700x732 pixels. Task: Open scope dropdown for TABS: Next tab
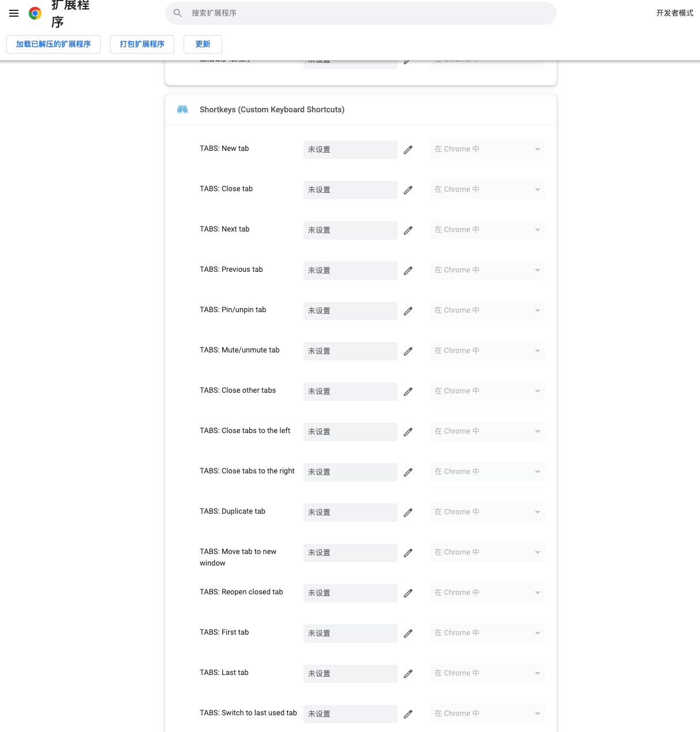point(487,230)
